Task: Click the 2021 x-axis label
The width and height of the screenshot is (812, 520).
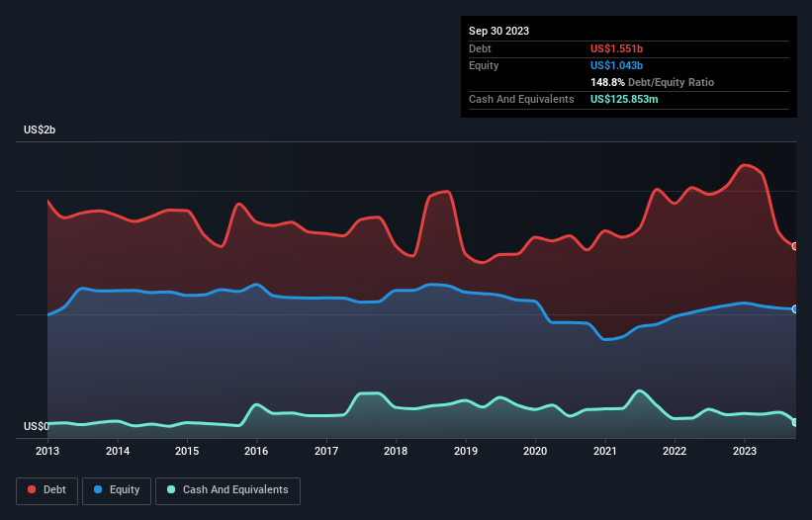Action: point(604,452)
